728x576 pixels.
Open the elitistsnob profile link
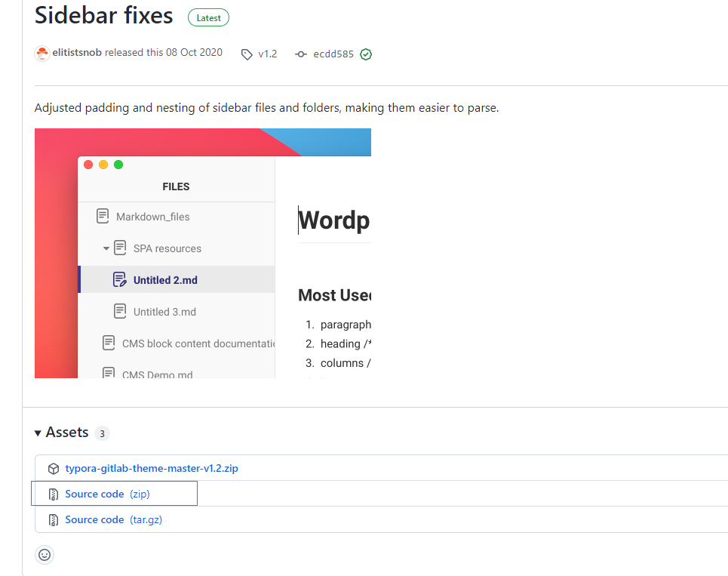77,53
